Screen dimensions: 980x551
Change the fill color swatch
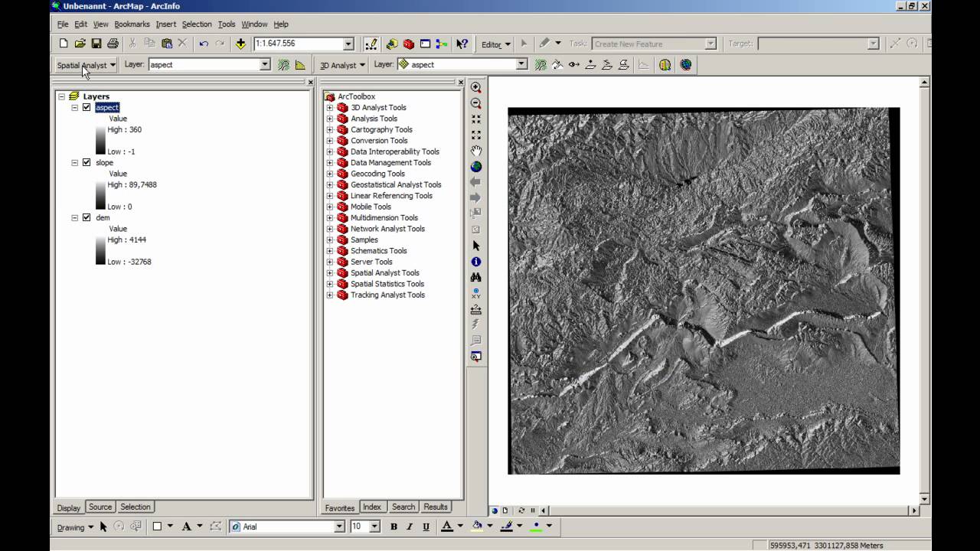(477, 527)
